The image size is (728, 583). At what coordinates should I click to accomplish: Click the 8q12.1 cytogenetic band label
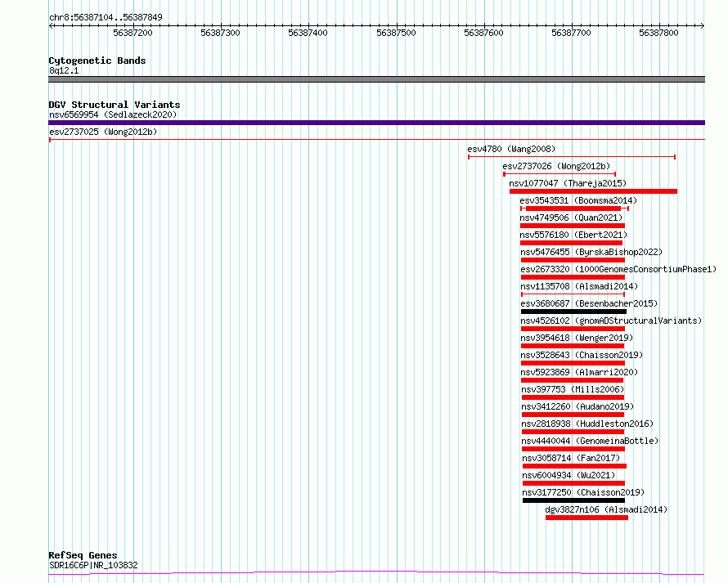point(64,70)
